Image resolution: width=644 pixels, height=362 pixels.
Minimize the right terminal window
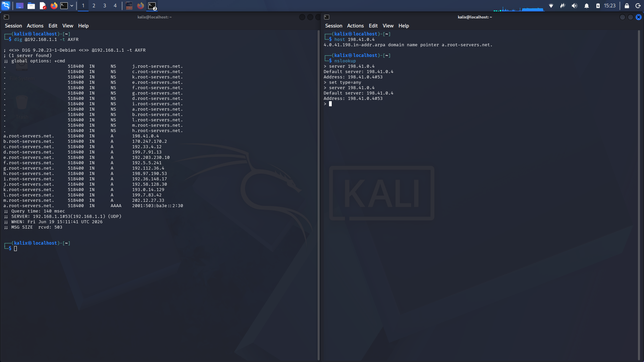point(623,17)
